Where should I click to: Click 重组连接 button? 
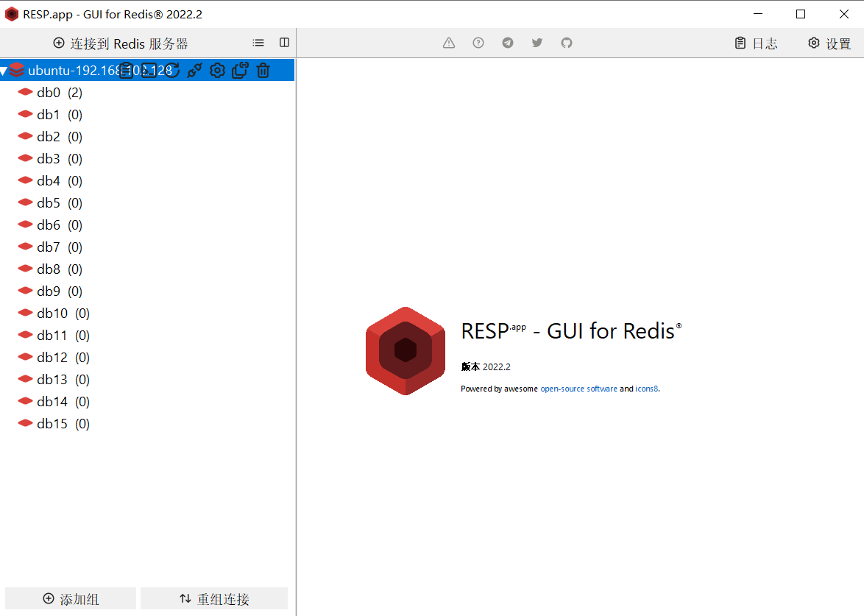(x=214, y=599)
